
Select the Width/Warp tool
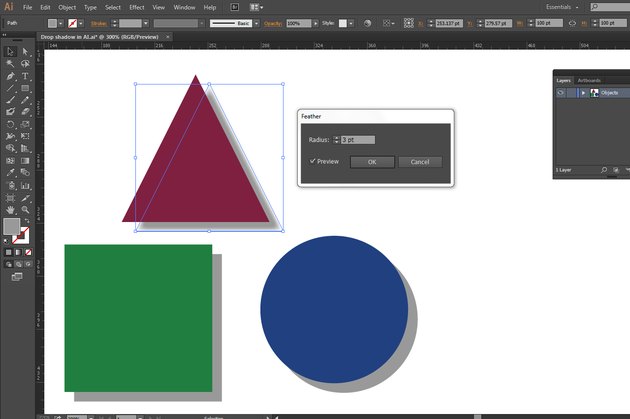click(x=10, y=136)
